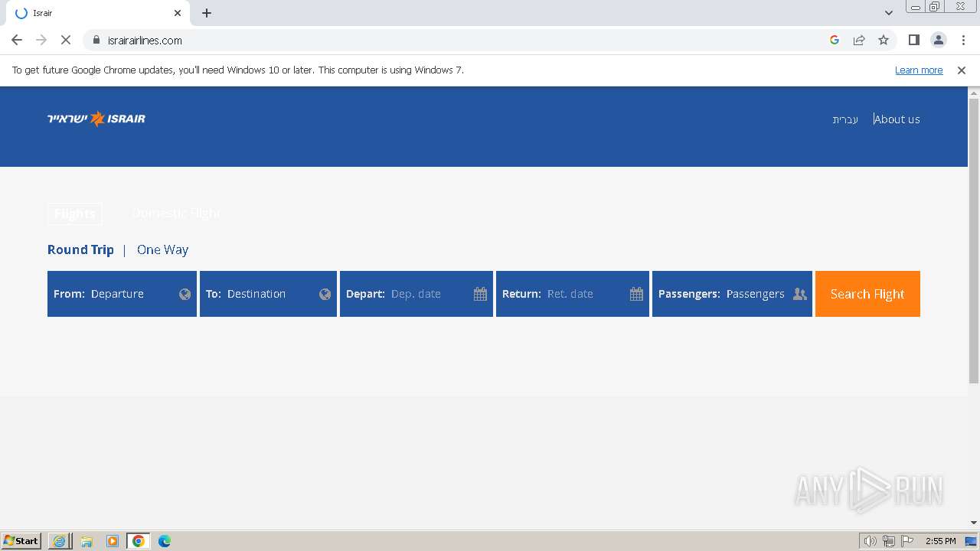Open File Explorer from the taskbar

pos(87,541)
